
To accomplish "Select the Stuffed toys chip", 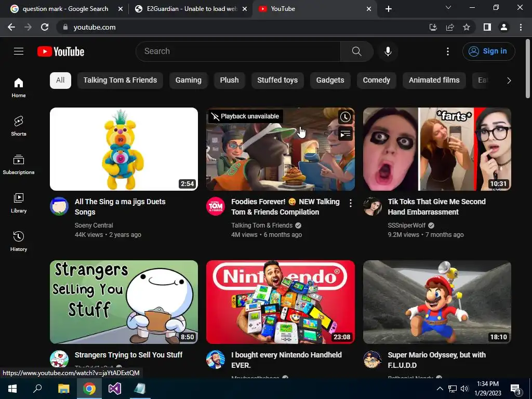I will pos(277,81).
